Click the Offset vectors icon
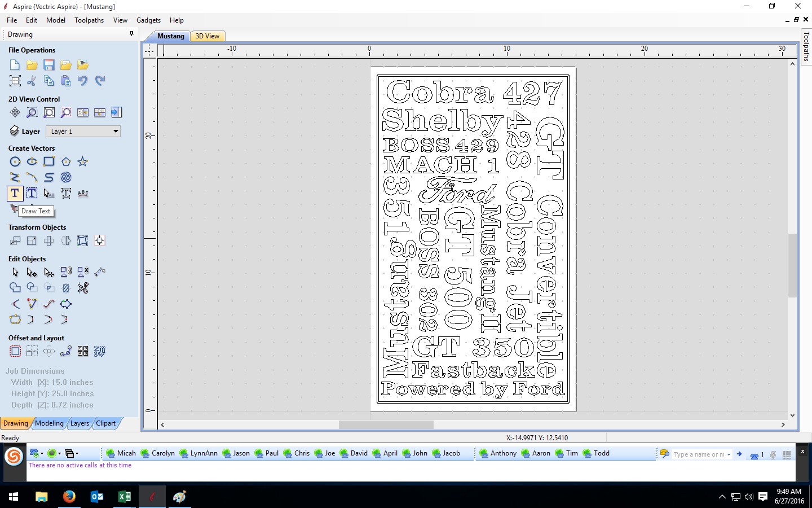 pyautogui.click(x=15, y=352)
